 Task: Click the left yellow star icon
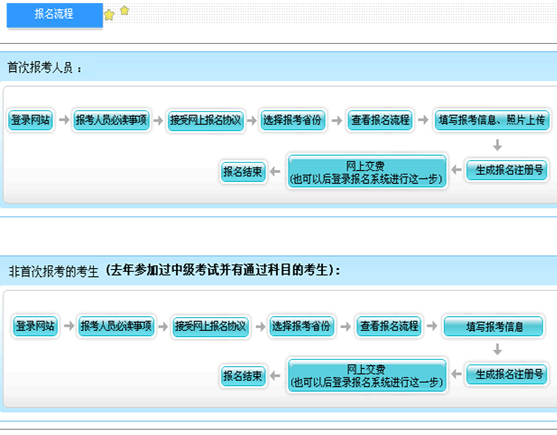point(109,15)
